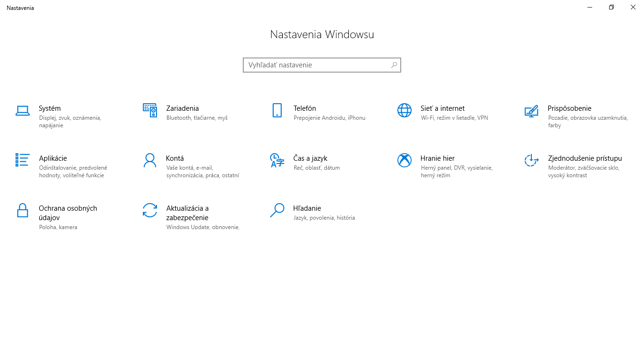Open the Ochrana osobných údajov lock icon

[23, 210]
